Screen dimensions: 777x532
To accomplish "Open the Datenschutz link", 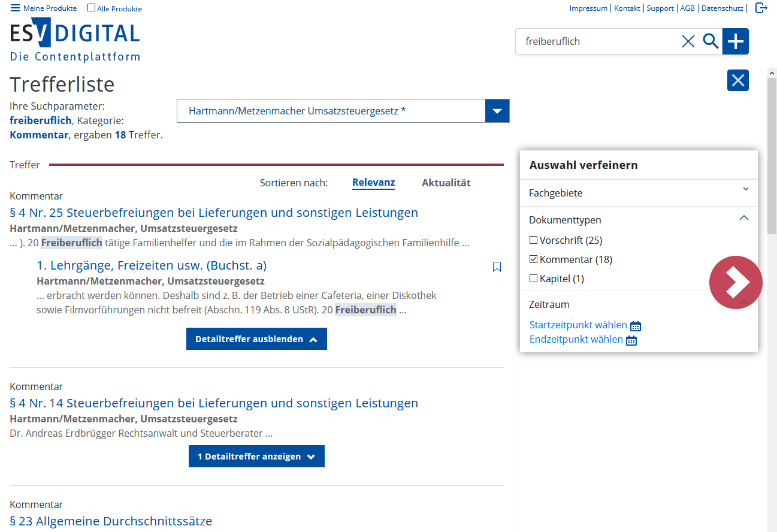I will [x=722, y=8].
